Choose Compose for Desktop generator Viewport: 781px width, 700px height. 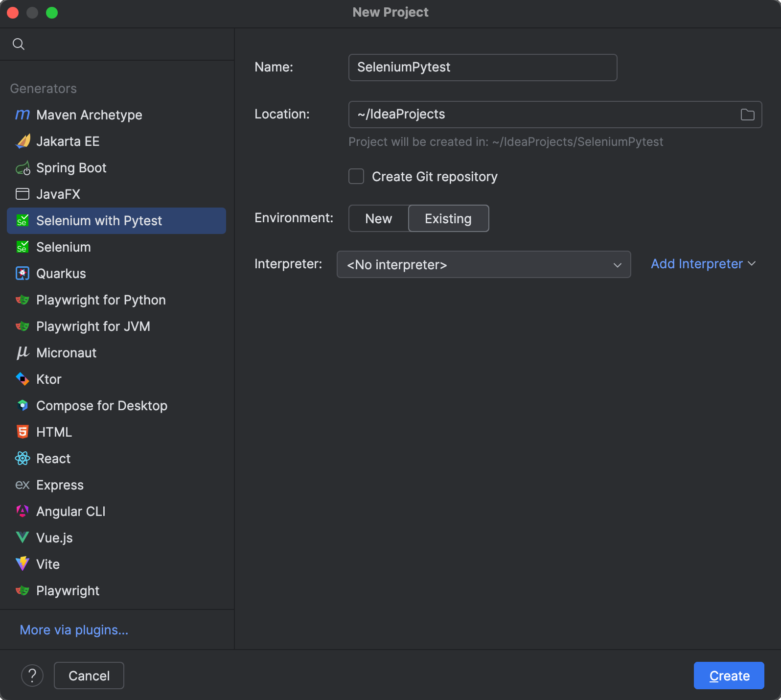pos(116,405)
